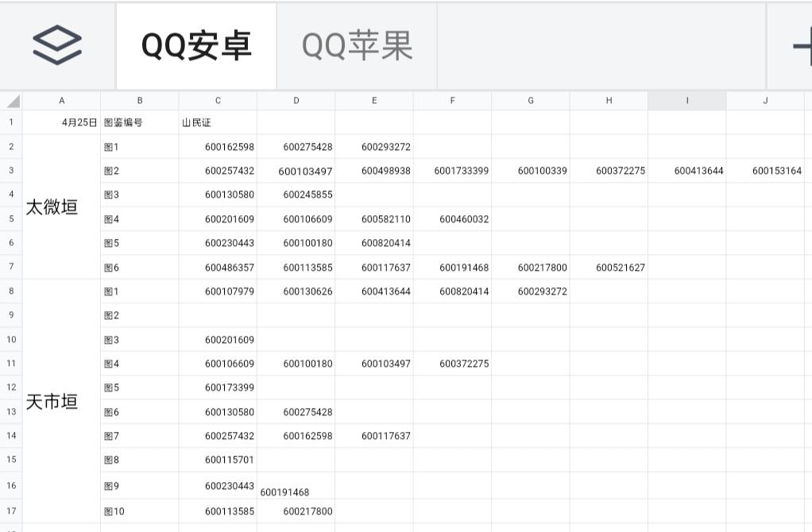The height and width of the screenshot is (532, 812).
Task: Select row 1 header
Action: pos(11,122)
